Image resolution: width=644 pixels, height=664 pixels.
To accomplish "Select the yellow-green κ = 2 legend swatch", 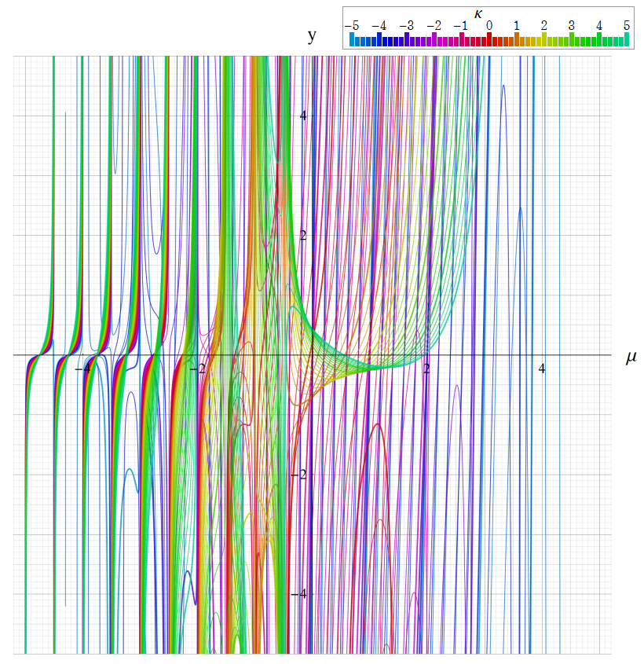I will pyautogui.click(x=544, y=39).
